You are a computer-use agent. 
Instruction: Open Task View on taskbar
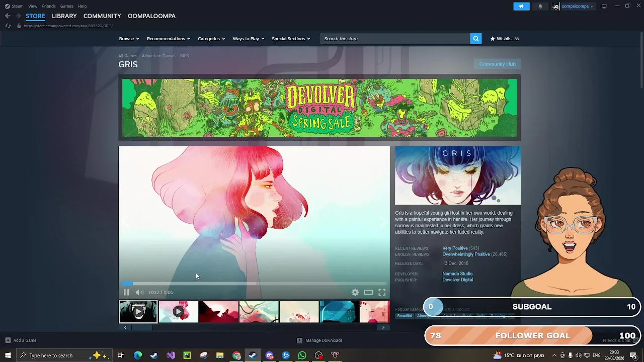pos(121,355)
